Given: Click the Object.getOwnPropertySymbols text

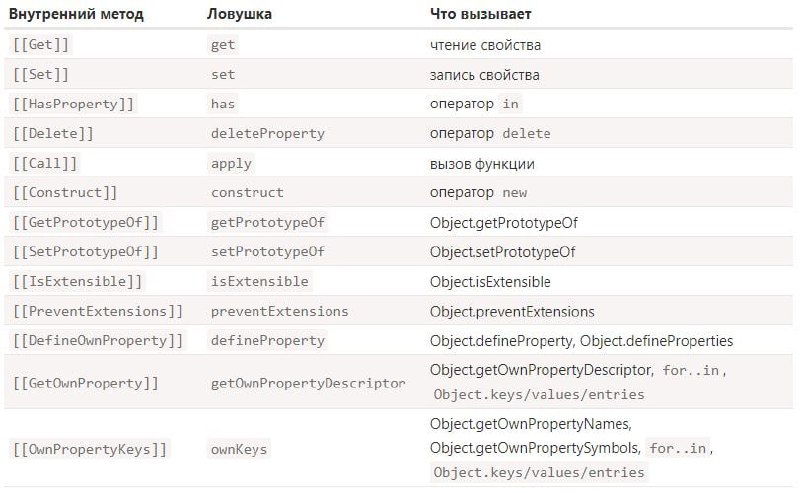Looking at the screenshot, I should coord(535,448).
